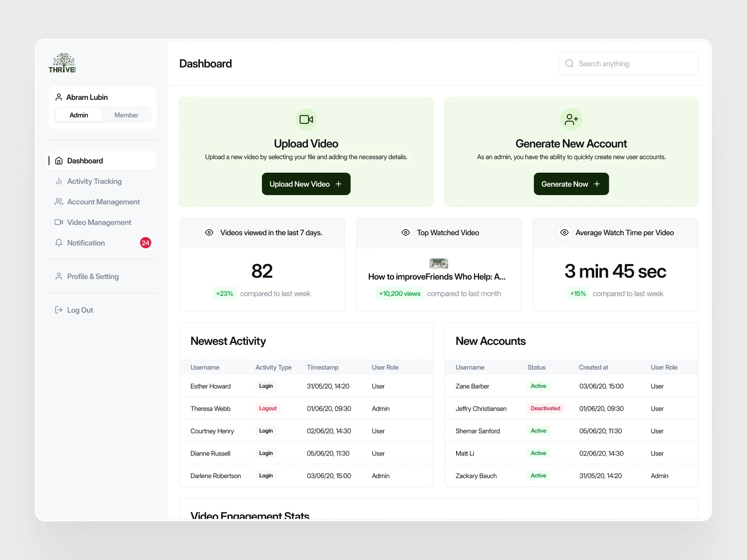Click Theresa Webb's Logout activity tag

tap(268, 408)
